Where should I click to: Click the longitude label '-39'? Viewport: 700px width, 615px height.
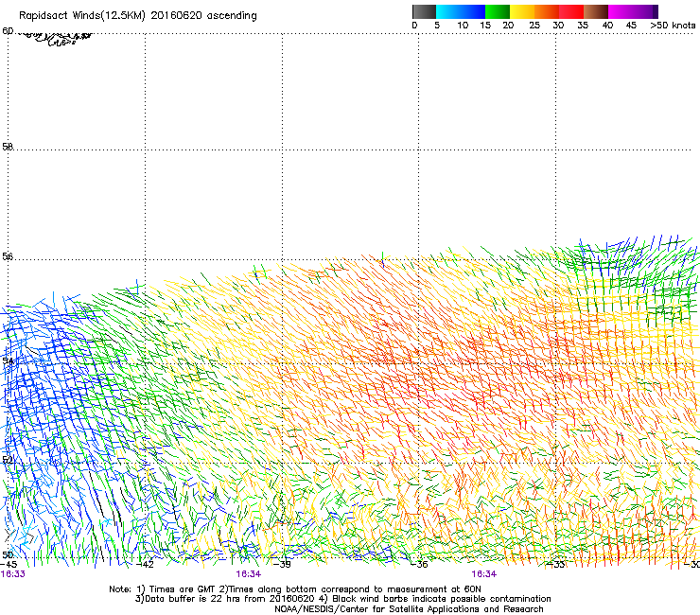[282, 564]
